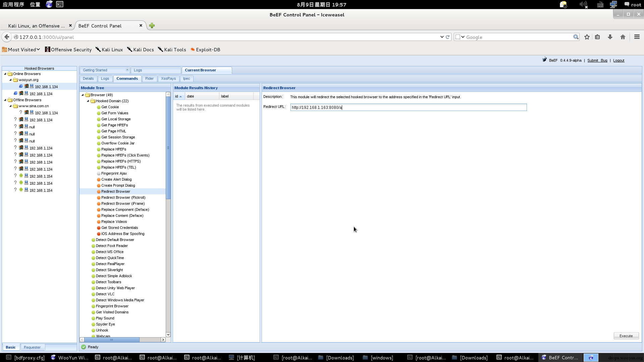Select the Get Visited Domains module
The height and width of the screenshot is (362, 644).
[x=112, y=312]
